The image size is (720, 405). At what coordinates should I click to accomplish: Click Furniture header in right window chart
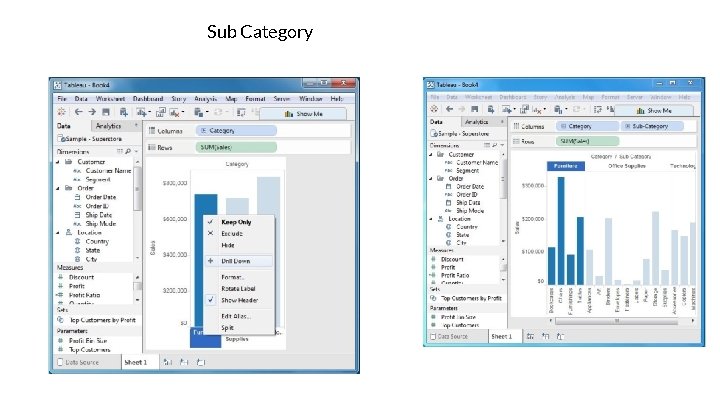coord(566,166)
